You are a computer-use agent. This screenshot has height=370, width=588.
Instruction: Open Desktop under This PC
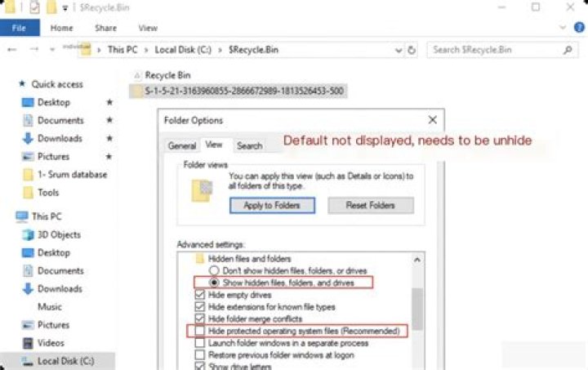click(x=54, y=252)
